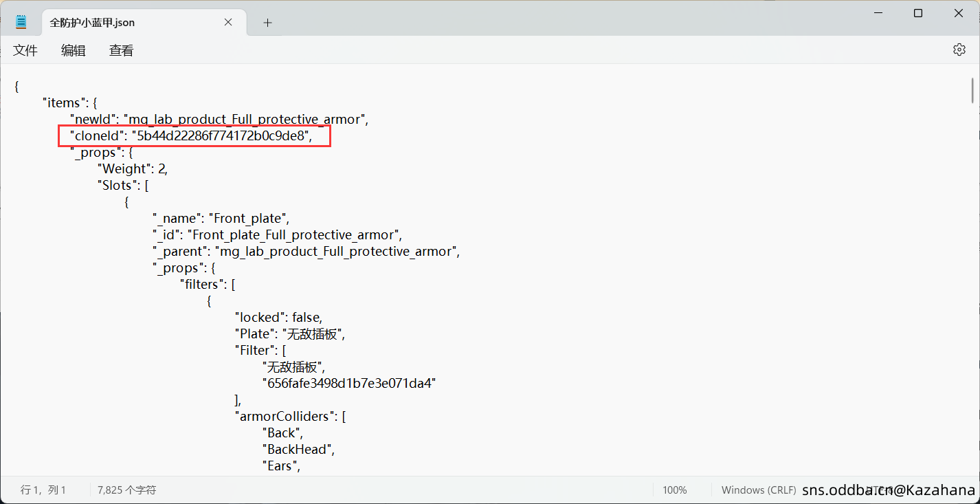Image resolution: width=980 pixels, height=504 pixels.
Task: Click the "locked": false line
Action: point(278,318)
